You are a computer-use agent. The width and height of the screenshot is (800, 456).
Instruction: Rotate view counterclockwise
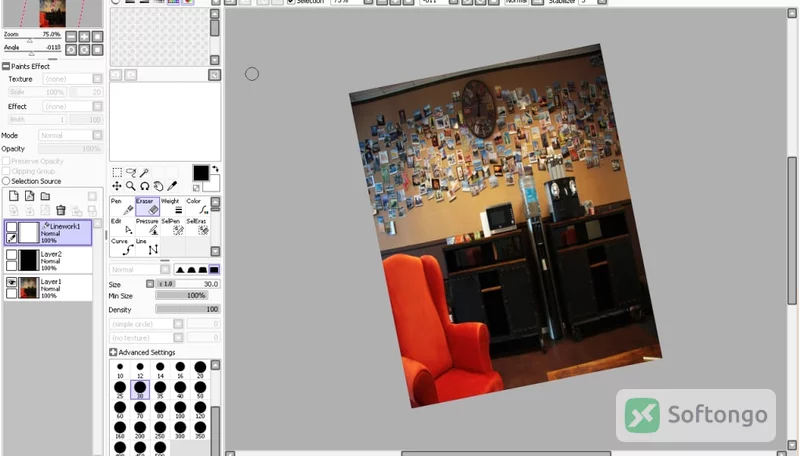tap(71, 49)
